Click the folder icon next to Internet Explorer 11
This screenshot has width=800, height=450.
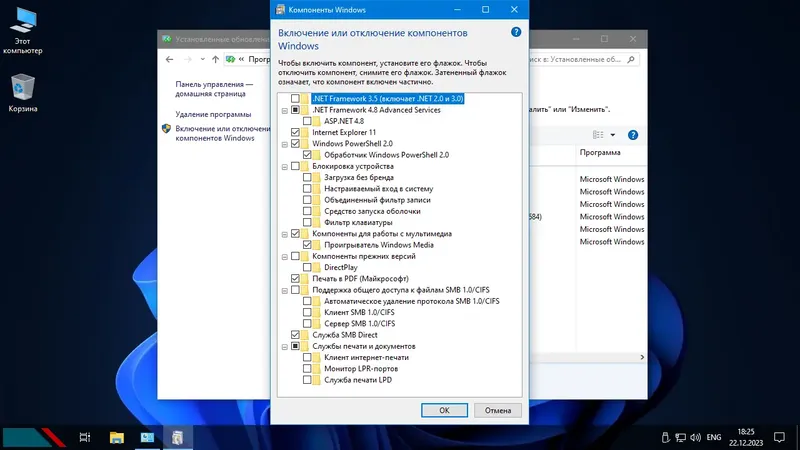coord(305,132)
